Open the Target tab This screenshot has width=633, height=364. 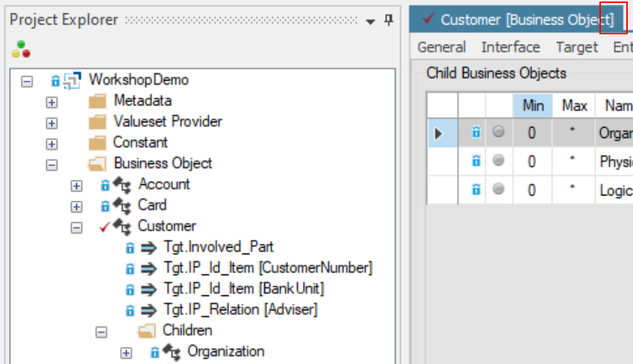[576, 47]
